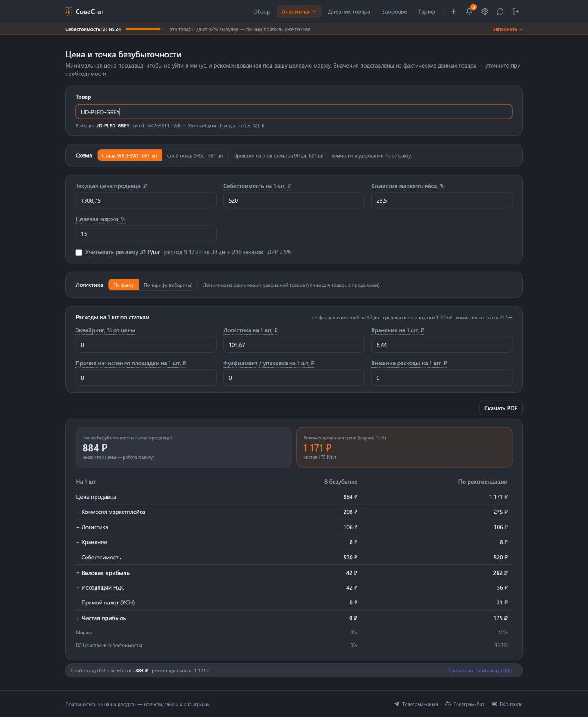Click the logout arrow icon
Image resolution: width=588 pixels, height=717 pixels.
tap(515, 11)
